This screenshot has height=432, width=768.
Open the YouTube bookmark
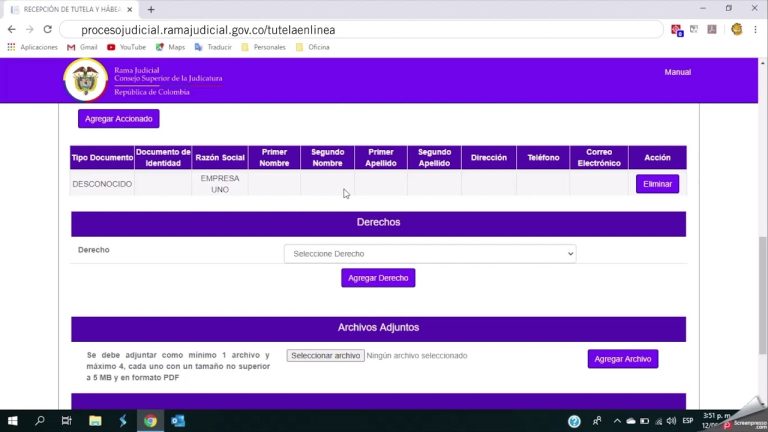(x=126, y=47)
